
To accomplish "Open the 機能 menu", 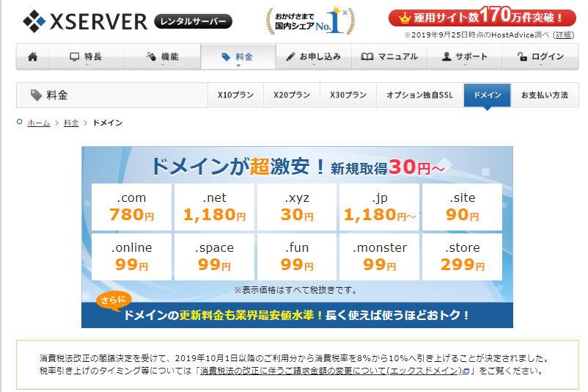I will click(x=163, y=57).
